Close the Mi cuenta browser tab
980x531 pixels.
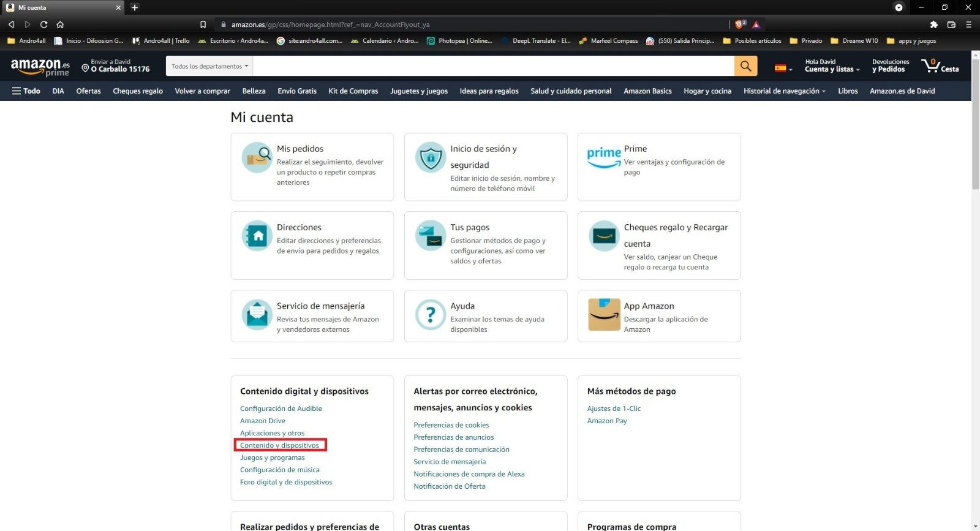click(x=118, y=7)
